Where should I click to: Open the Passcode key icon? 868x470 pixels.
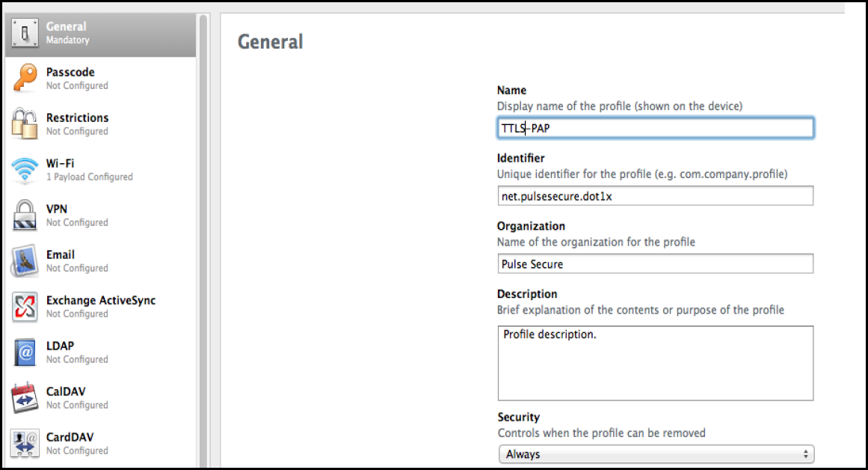tap(25, 78)
